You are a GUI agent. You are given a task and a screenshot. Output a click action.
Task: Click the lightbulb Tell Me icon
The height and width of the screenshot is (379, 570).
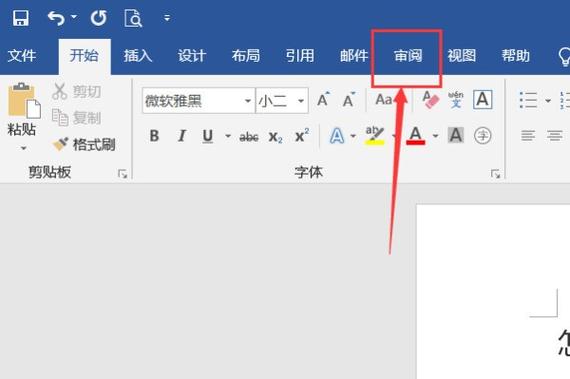[x=565, y=56]
